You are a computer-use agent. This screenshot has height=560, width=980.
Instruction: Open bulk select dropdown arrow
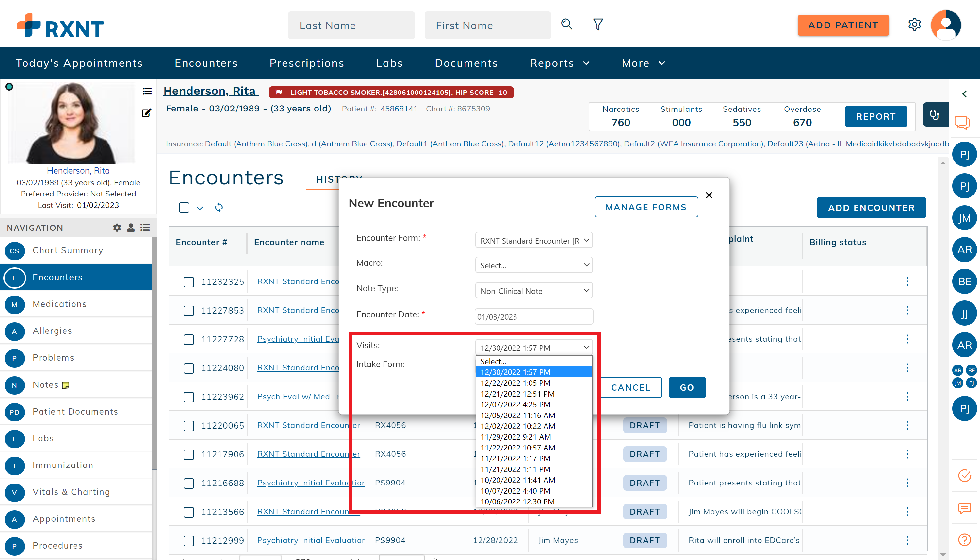coord(200,208)
